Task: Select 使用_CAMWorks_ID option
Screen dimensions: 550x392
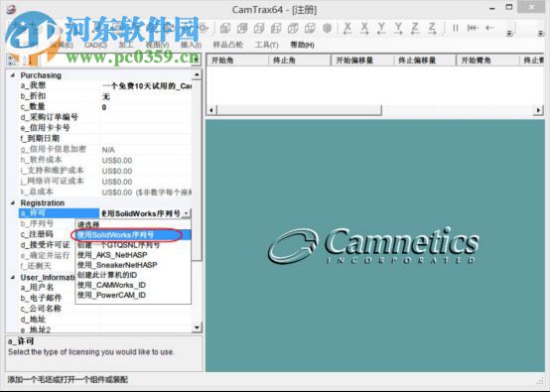Action: click(x=133, y=285)
